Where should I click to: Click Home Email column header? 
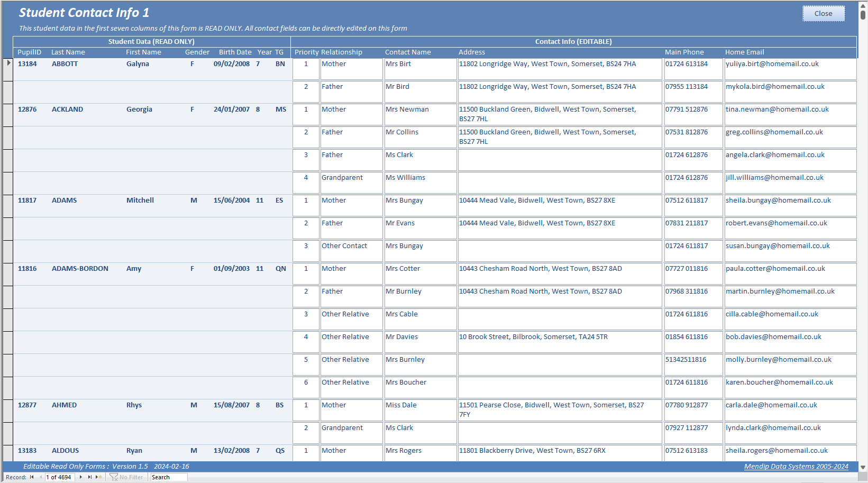(744, 52)
